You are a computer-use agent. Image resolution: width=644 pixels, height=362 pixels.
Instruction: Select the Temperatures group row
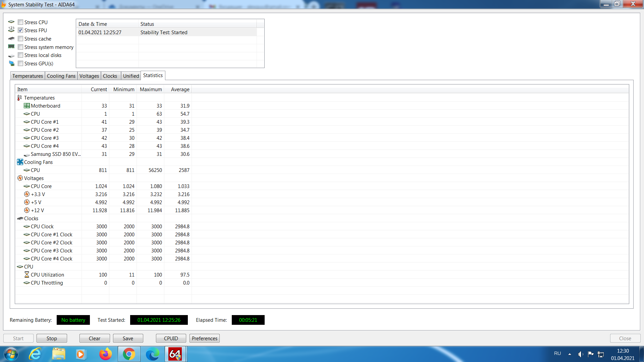39,98
